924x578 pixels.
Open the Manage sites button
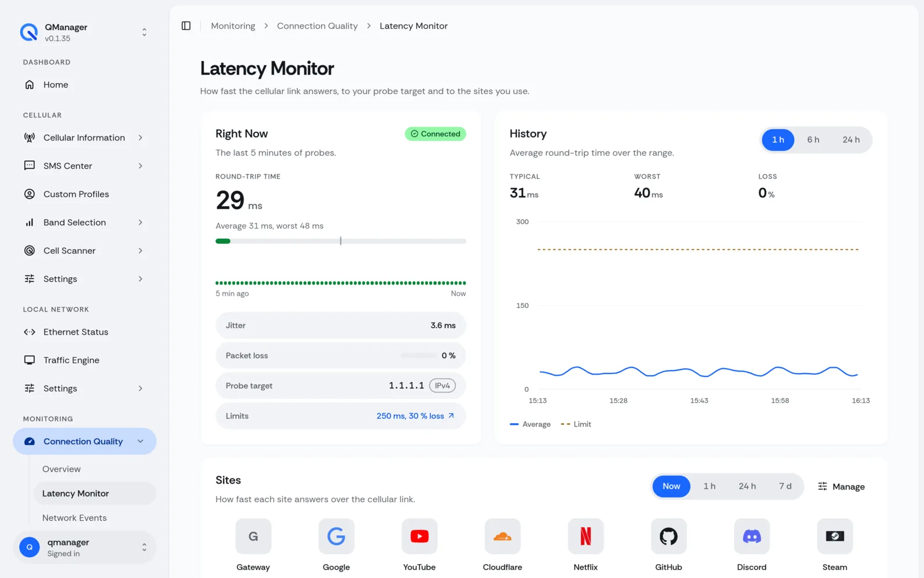(841, 487)
